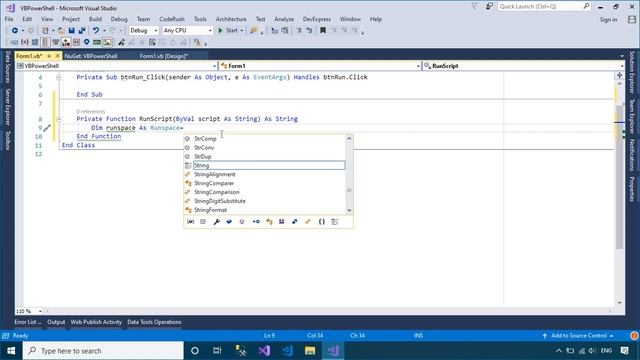The width and height of the screenshot is (640, 360).
Task: Click the Quick Launch search field
Action: pos(544,7)
